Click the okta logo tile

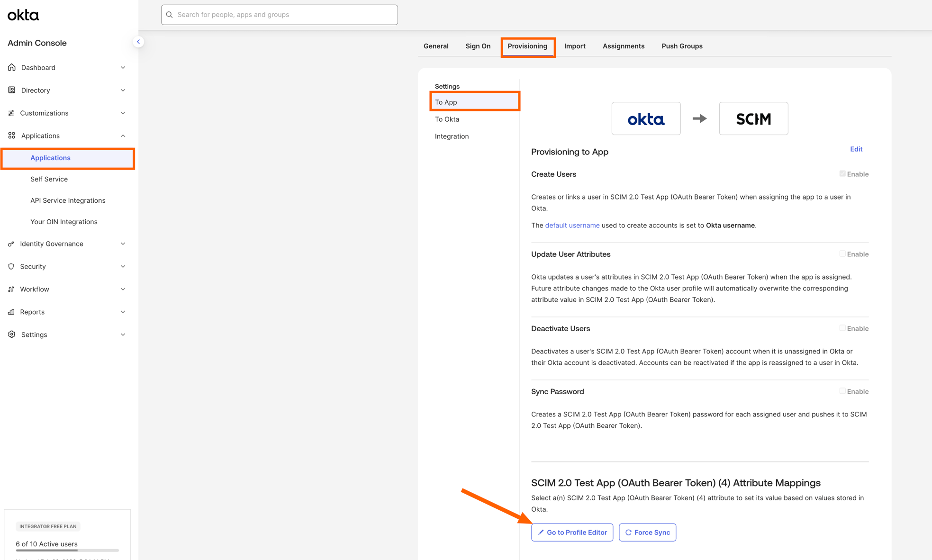[646, 118]
